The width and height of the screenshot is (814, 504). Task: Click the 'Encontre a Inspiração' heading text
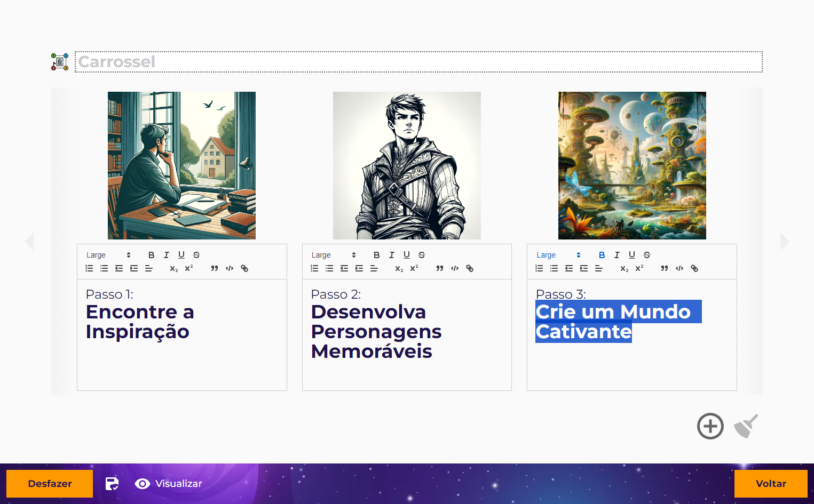tap(140, 322)
